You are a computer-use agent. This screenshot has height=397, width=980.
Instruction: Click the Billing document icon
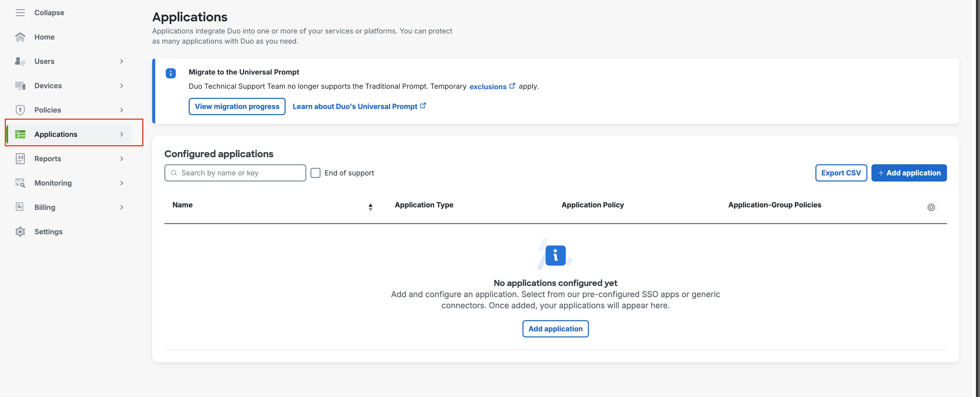click(19, 207)
